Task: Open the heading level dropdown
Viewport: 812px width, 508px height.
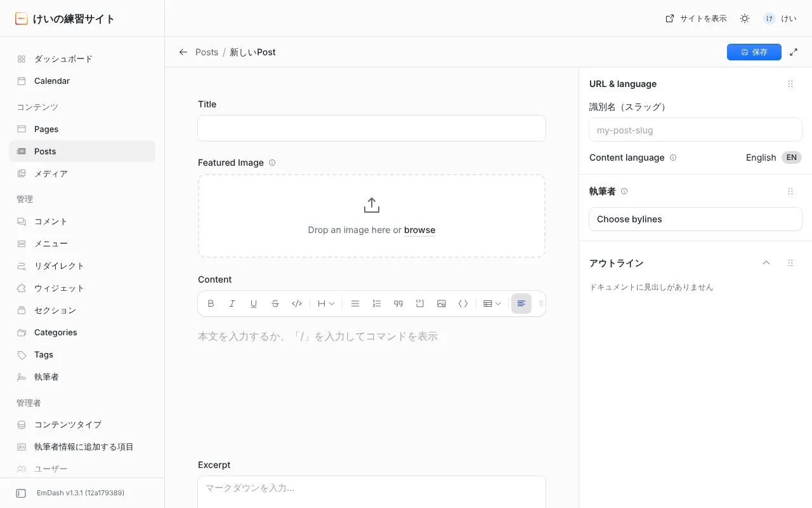Action: pos(326,304)
